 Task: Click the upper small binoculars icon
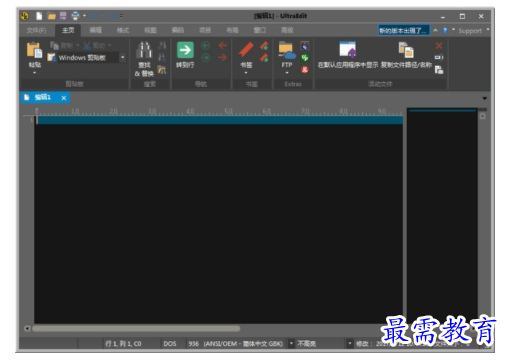(x=162, y=46)
